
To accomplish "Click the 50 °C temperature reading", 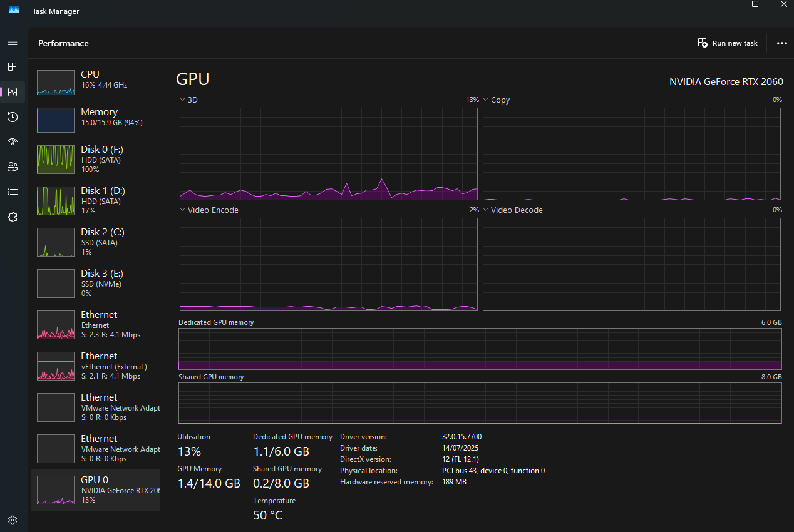I will click(x=267, y=516).
